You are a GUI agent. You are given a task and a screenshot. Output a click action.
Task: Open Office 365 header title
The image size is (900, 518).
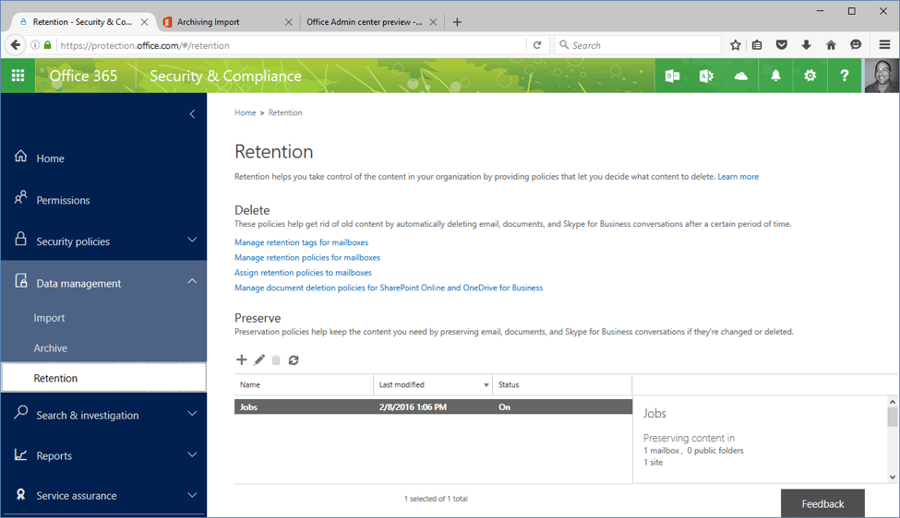[83, 76]
